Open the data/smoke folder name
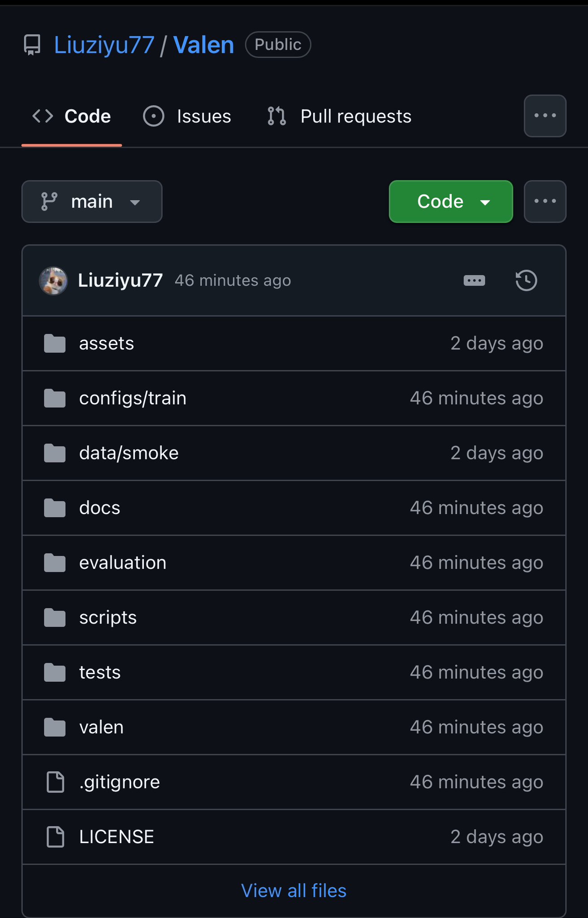 pos(129,453)
